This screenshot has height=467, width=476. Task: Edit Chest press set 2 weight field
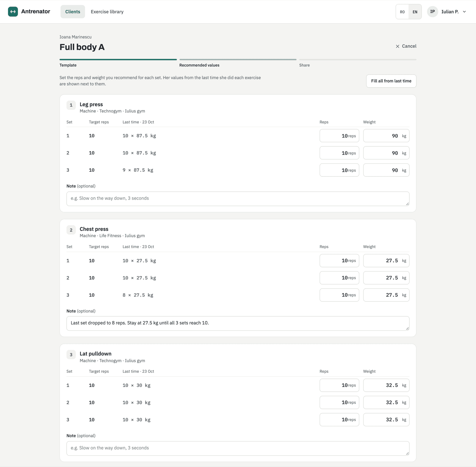click(386, 278)
